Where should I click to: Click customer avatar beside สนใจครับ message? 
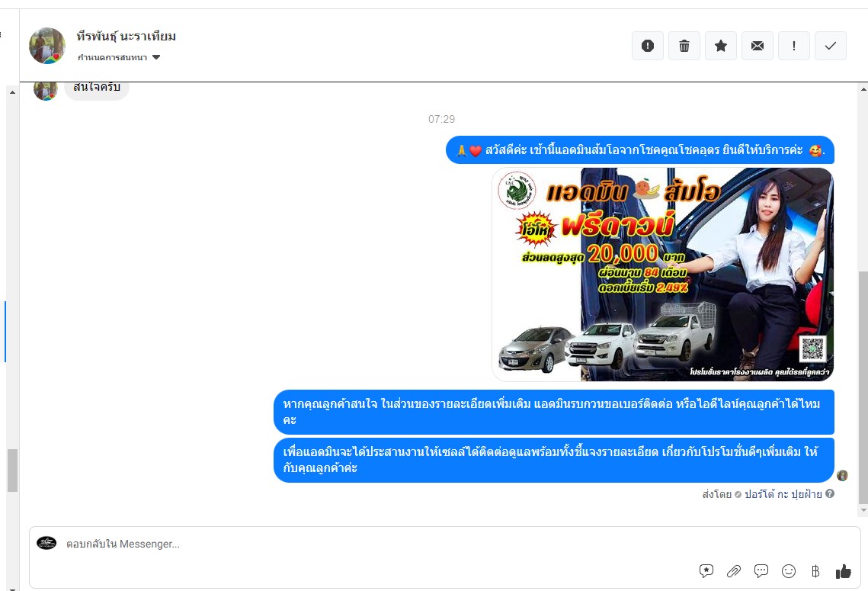46,90
